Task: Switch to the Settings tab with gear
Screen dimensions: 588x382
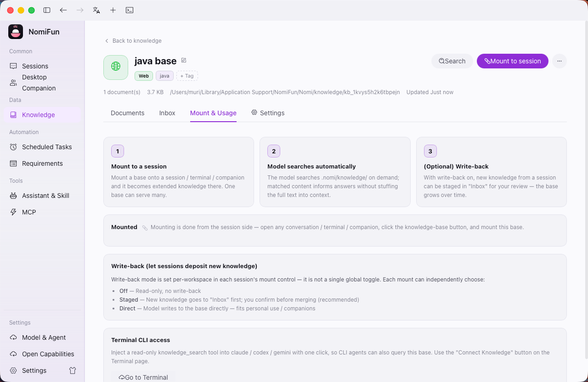Action: (x=268, y=113)
